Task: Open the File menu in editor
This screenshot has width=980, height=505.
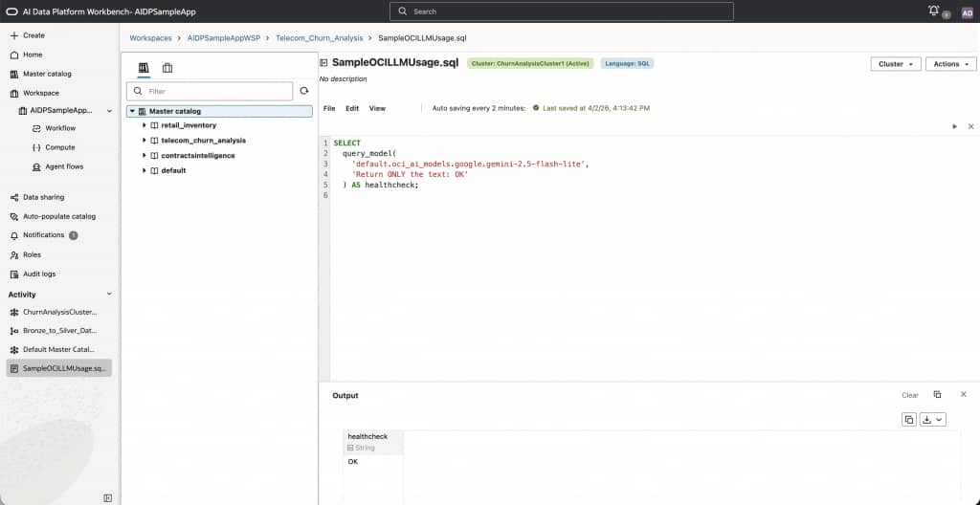Action: (x=329, y=108)
